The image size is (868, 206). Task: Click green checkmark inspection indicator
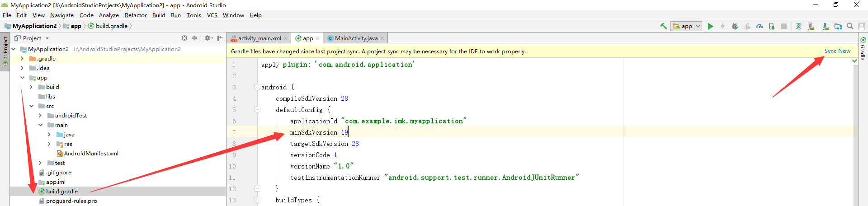click(854, 61)
